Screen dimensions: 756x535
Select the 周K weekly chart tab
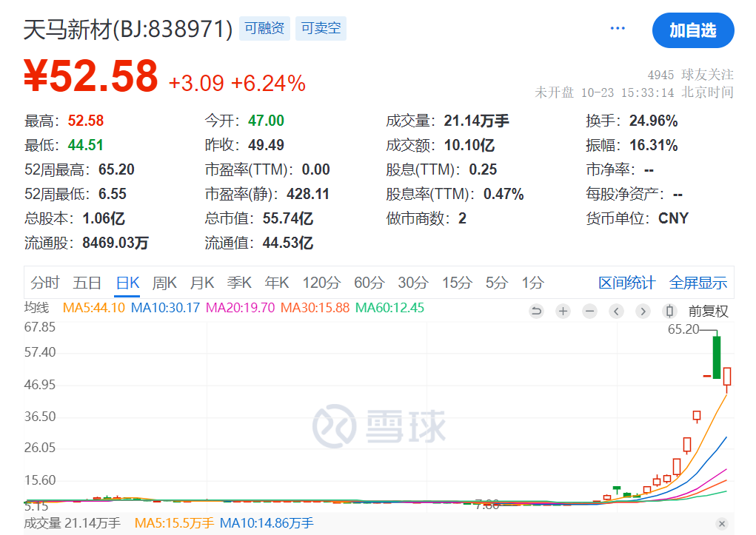point(164,283)
